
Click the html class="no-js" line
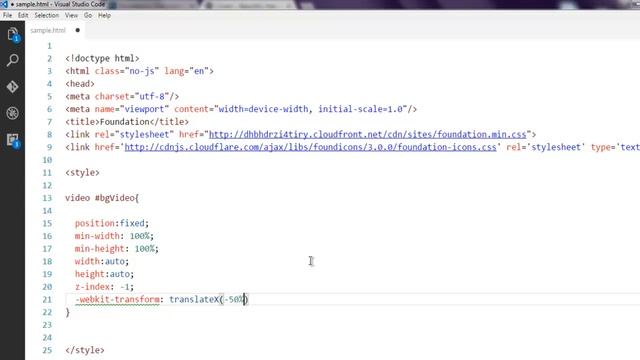(139, 71)
